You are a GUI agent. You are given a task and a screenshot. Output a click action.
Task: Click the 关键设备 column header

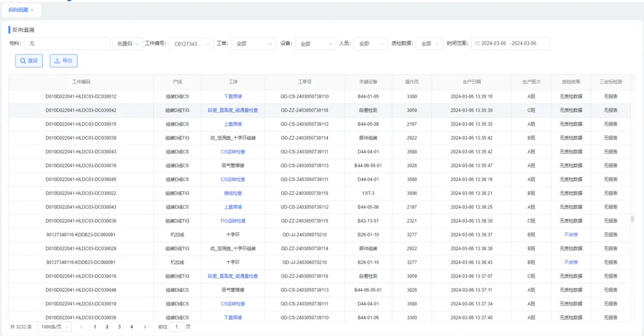click(x=368, y=82)
